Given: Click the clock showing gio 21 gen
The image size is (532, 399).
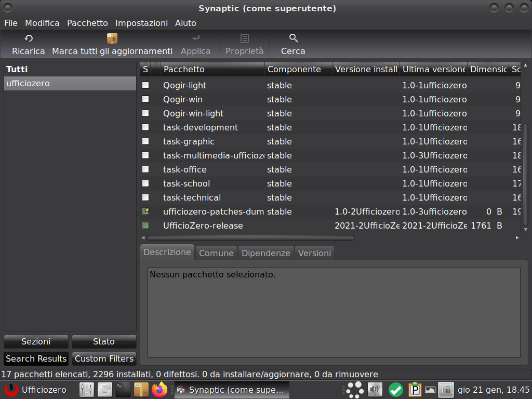Looking at the screenshot, I should click(x=494, y=390).
